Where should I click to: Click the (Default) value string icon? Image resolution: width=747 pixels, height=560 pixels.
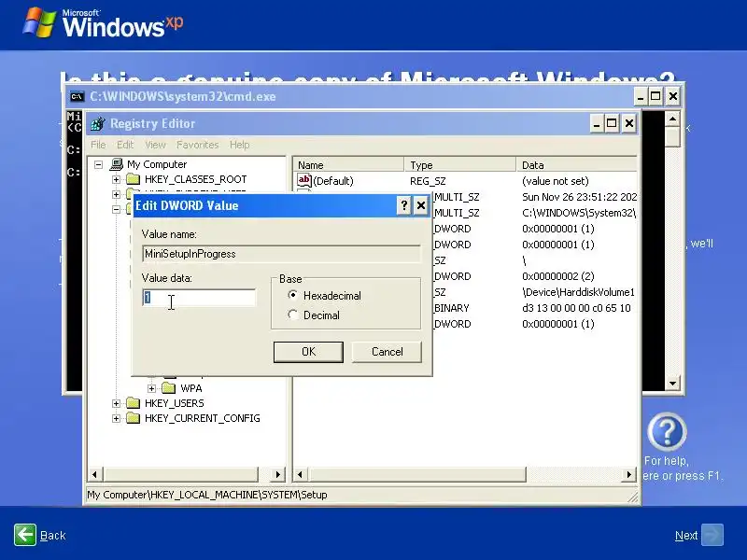point(304,180)
